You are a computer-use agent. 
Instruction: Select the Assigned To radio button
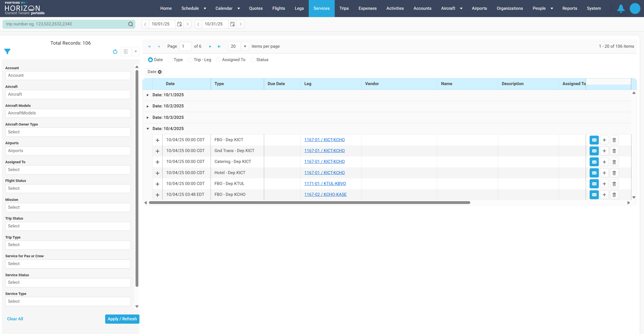tap(219, 60)
